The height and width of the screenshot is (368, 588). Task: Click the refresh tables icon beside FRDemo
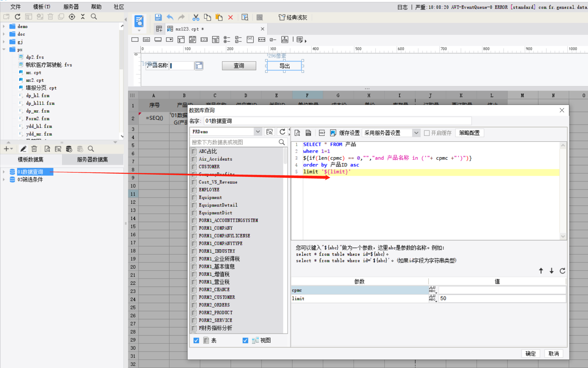282,132
